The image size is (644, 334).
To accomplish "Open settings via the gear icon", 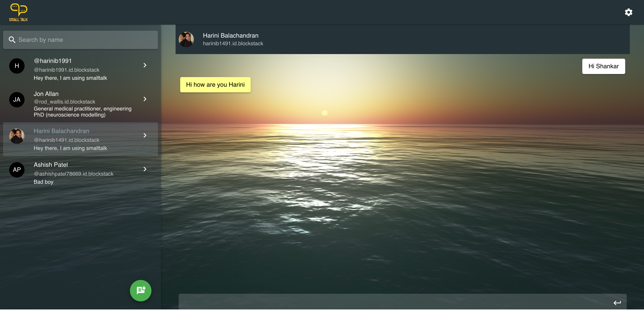I will [x=628, y=12].
